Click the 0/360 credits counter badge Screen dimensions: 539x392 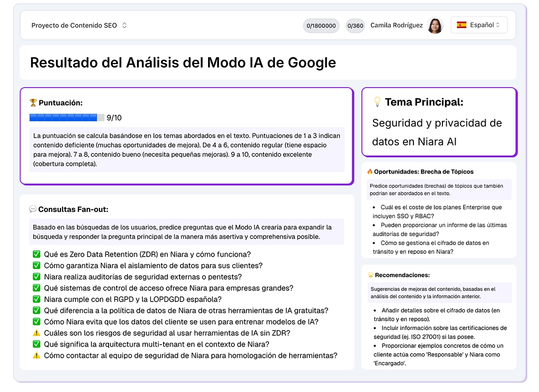pos(355,26)
